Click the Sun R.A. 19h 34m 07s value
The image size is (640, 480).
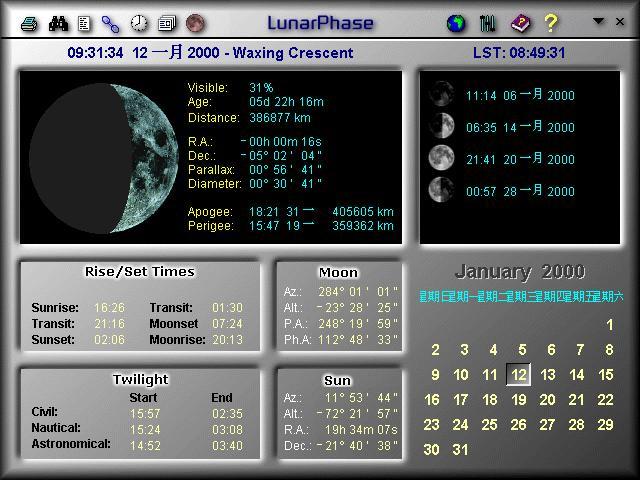coord(361,430)
